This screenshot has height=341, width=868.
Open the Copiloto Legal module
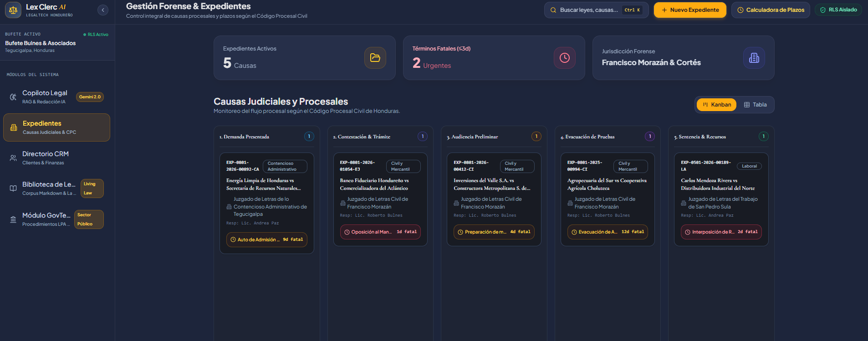pyautogui.click(x=56, y=97)
